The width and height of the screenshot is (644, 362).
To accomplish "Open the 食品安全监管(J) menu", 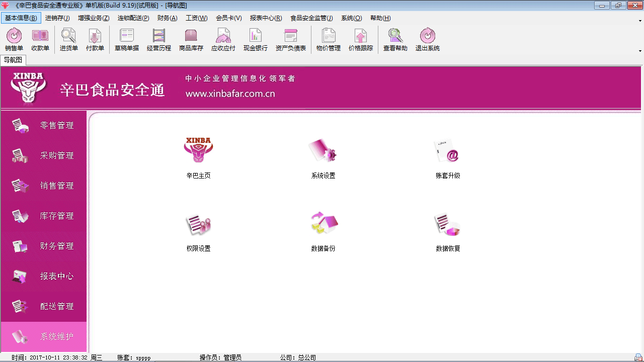I will 311,18.
